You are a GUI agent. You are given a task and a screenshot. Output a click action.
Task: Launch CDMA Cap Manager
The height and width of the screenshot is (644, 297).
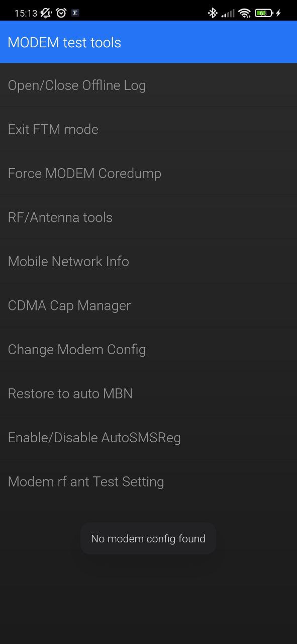click(148, 305)
